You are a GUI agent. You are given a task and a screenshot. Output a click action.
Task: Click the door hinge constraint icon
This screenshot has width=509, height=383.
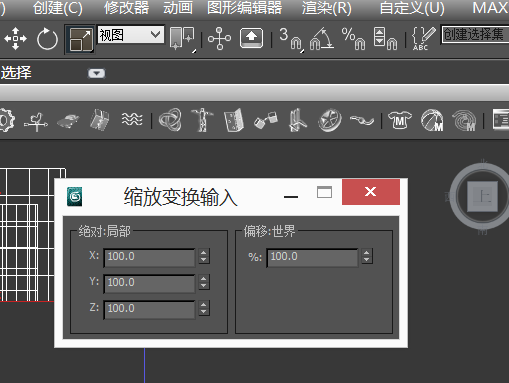(x=234, y=120)
